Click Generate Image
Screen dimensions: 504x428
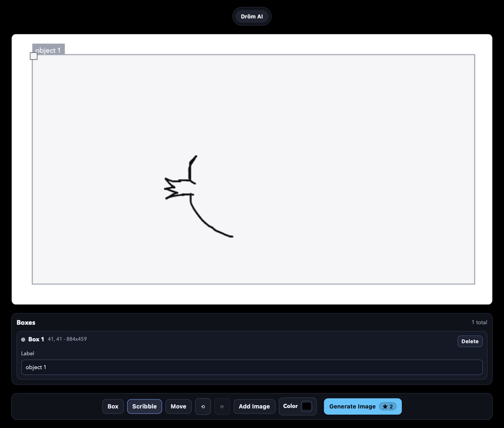pyautogui.click(x=363, y=407)
